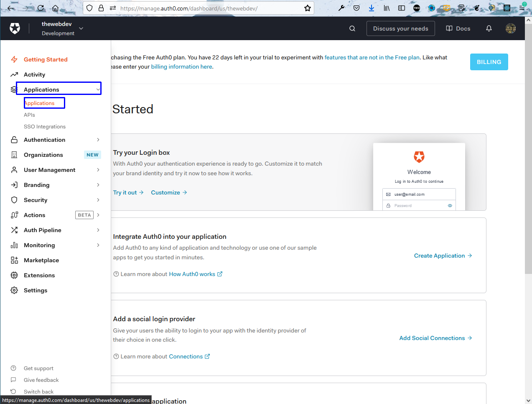Click the Activity trend icon
The image size is (532, 404).
tap(14, 74)
